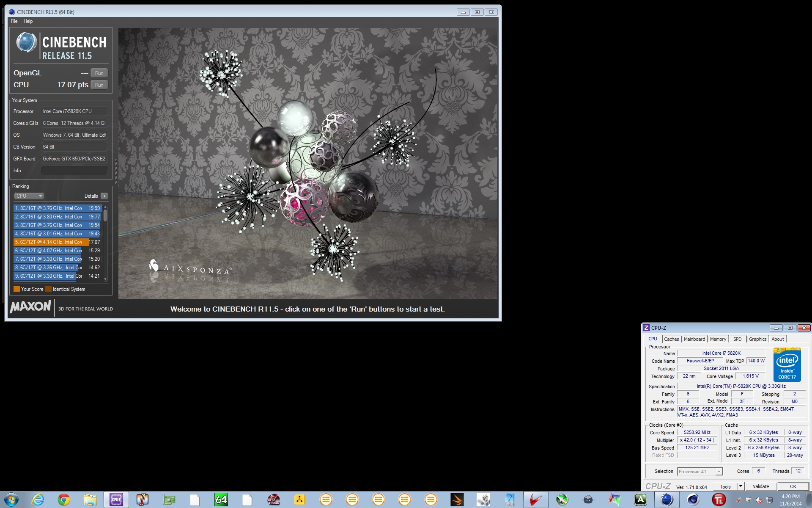Select highlighted ranking row 5 scoring 17.07
This screenshot has width=812, height=508.
coord(58,242)
